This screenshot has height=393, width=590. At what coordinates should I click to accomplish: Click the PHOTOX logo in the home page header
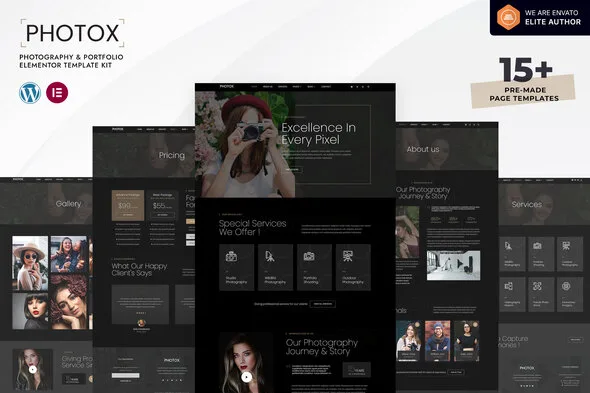(227, 87)
